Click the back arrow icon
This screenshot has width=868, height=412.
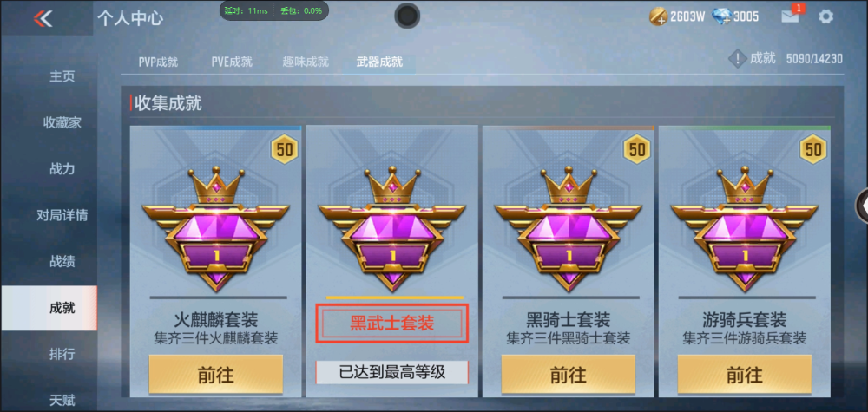[43, 19]
